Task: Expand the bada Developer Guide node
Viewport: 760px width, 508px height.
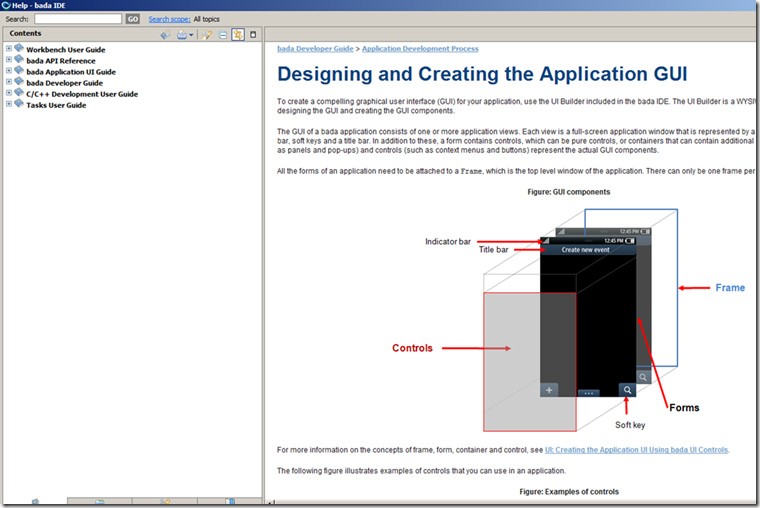Action: point(9,81)
